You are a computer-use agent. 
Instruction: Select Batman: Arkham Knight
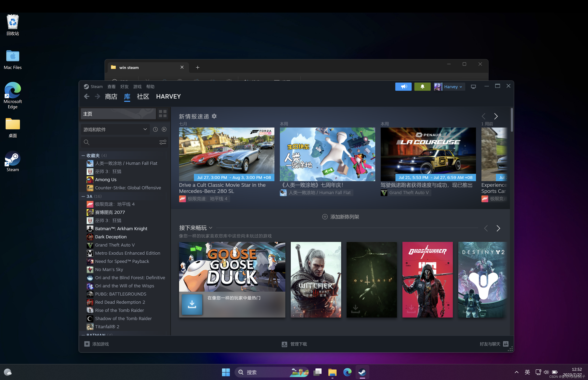pyautogui.click(x=121, y=228)
